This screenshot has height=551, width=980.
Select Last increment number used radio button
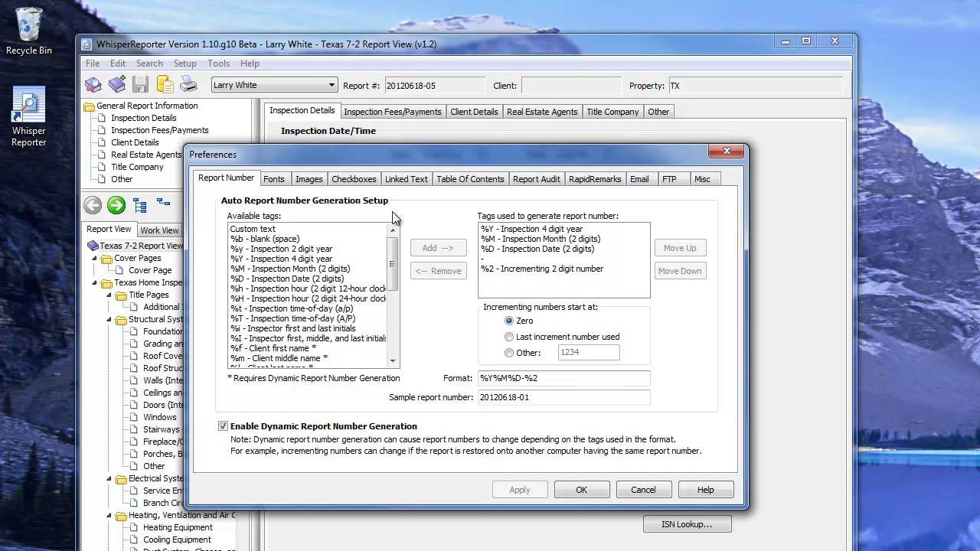coord(509,337)
